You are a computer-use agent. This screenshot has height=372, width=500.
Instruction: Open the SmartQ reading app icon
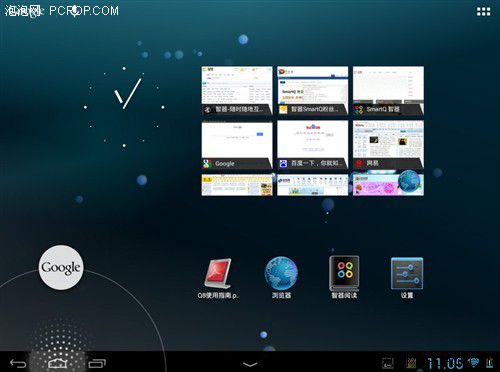pos(344,277)
